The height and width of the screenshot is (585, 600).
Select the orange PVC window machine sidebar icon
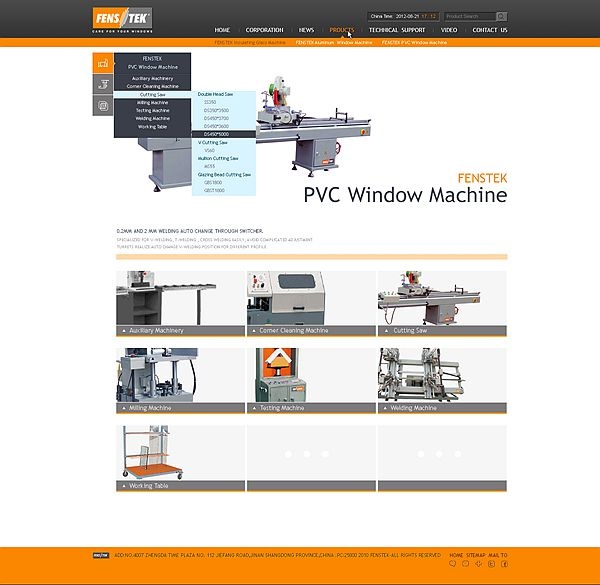click(102, 63)
